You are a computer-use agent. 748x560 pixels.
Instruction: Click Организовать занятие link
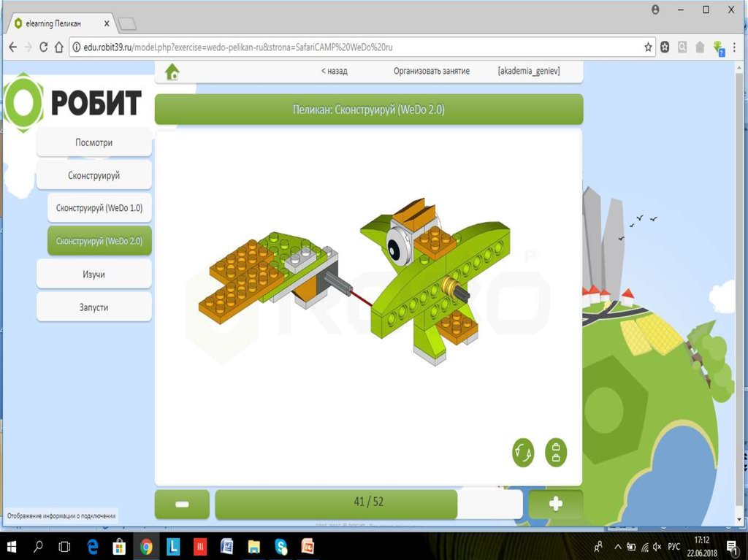click(x=431, y=71)
